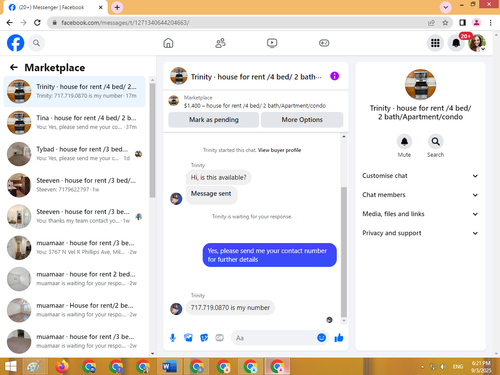
Task: Click the large listing thumbnail in info panel
Action: pyautogui.click(x=420, y=84)
